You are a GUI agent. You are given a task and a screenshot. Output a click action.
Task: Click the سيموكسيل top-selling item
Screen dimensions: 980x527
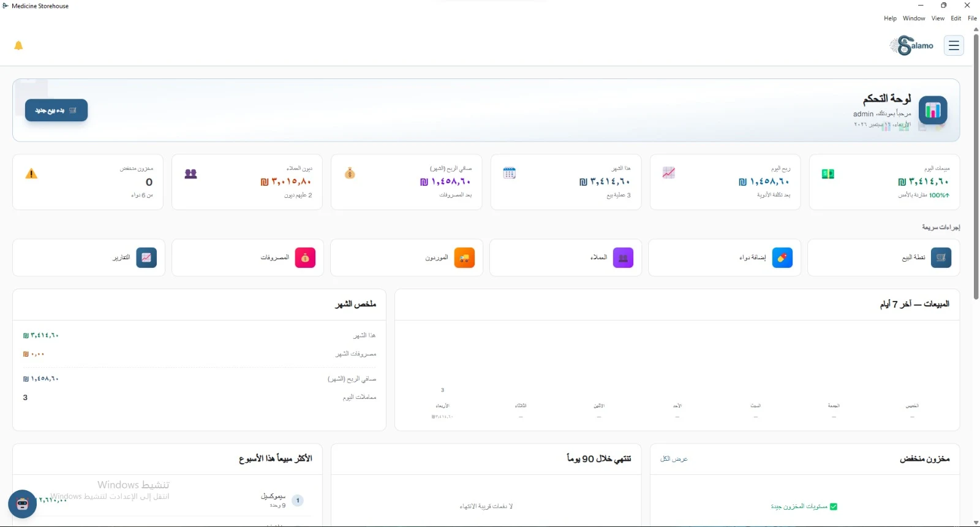point(273,496)
